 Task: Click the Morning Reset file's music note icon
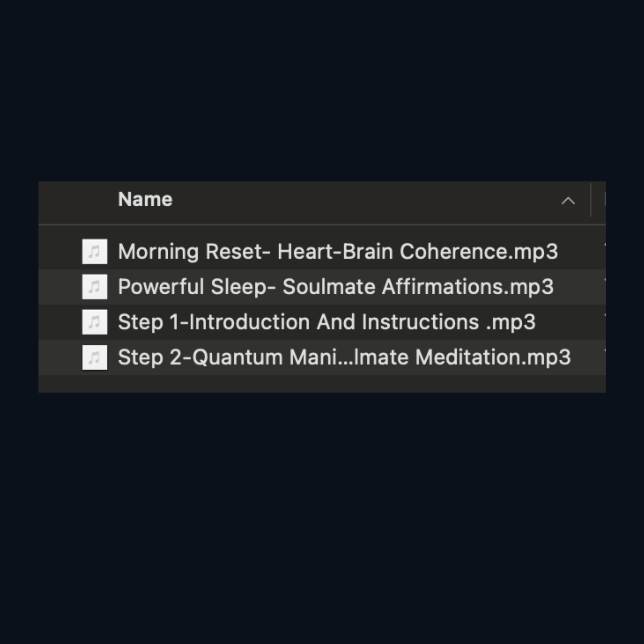(x=95, y=251)
